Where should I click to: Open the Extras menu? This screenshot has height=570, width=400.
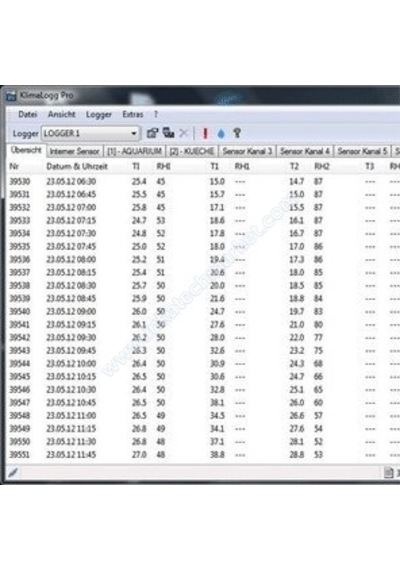click(x=133, y=114)
